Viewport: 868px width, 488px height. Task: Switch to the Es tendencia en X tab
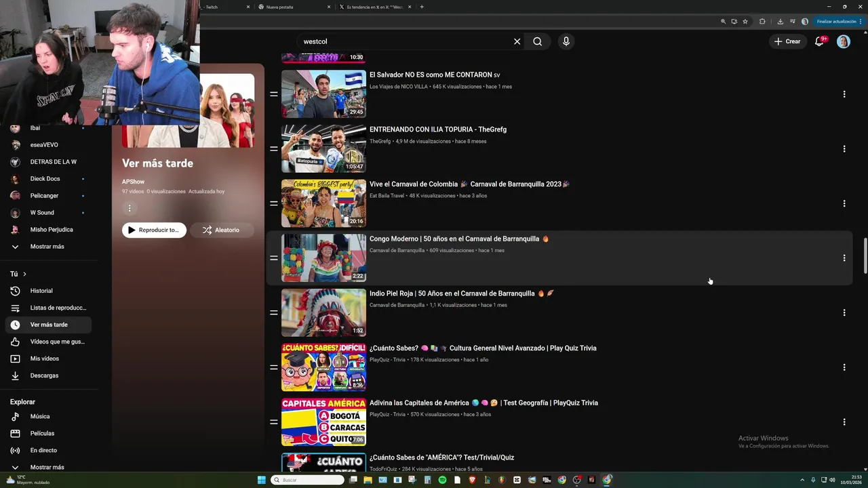pos(375,7)
